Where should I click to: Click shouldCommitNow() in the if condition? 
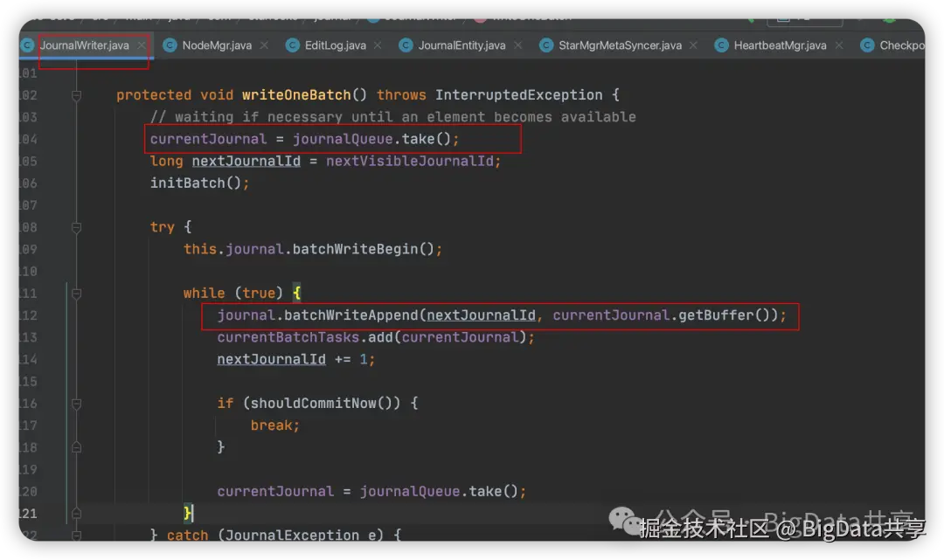coord(321,404)
